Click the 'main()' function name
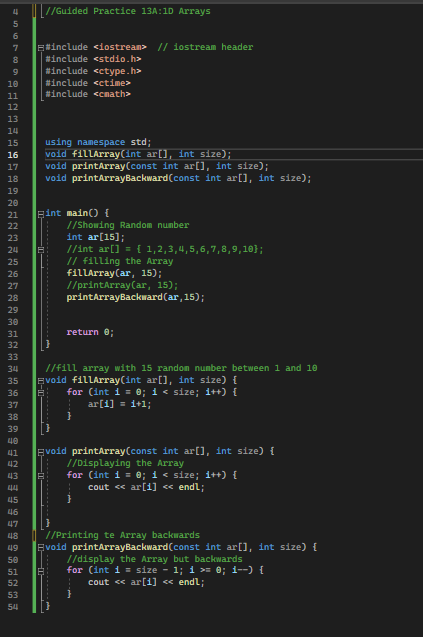Image resolution: width=423 pixels, height=637 pixels. pyautogui.click(x=82, y=213)
